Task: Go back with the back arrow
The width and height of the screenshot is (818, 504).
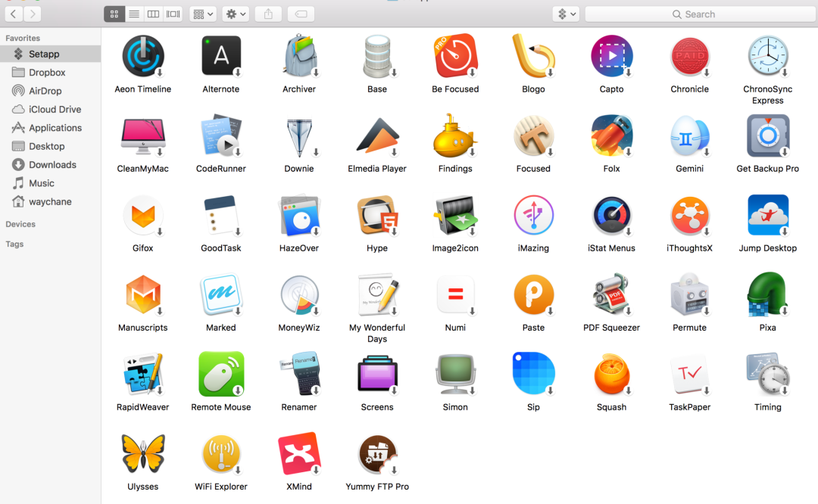Action: pos(14,14)
